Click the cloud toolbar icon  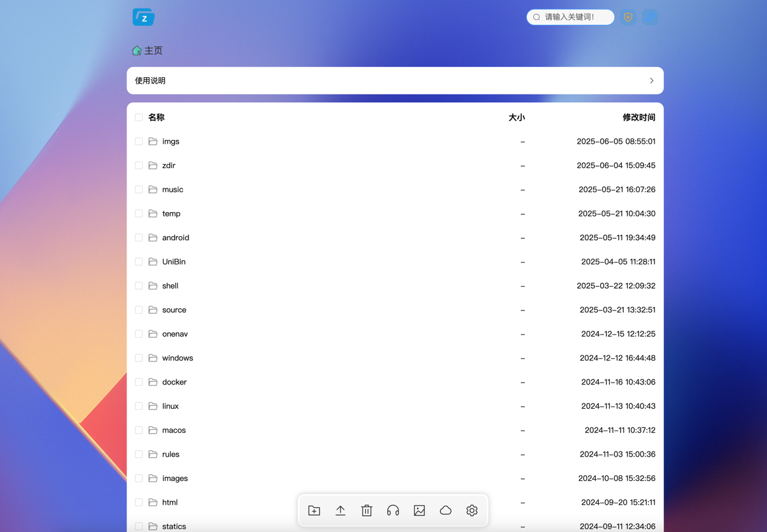pos(445,510)
